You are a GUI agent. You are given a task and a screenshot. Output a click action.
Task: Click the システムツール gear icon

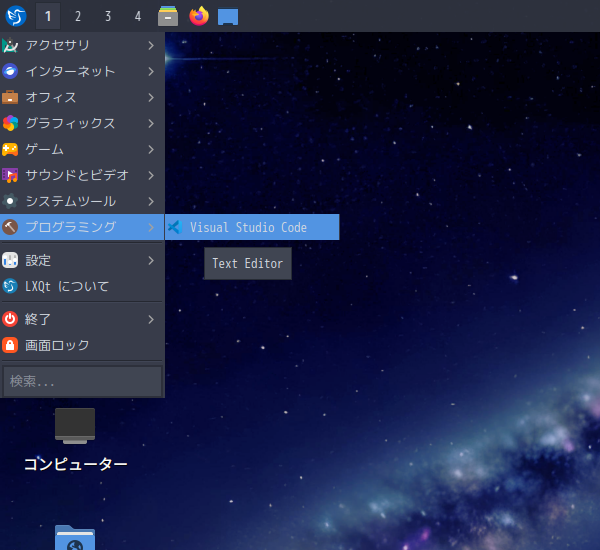point(10,201)
